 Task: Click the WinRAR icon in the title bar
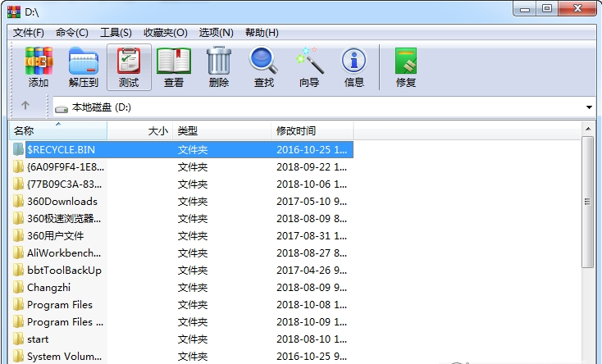point(14,11)
